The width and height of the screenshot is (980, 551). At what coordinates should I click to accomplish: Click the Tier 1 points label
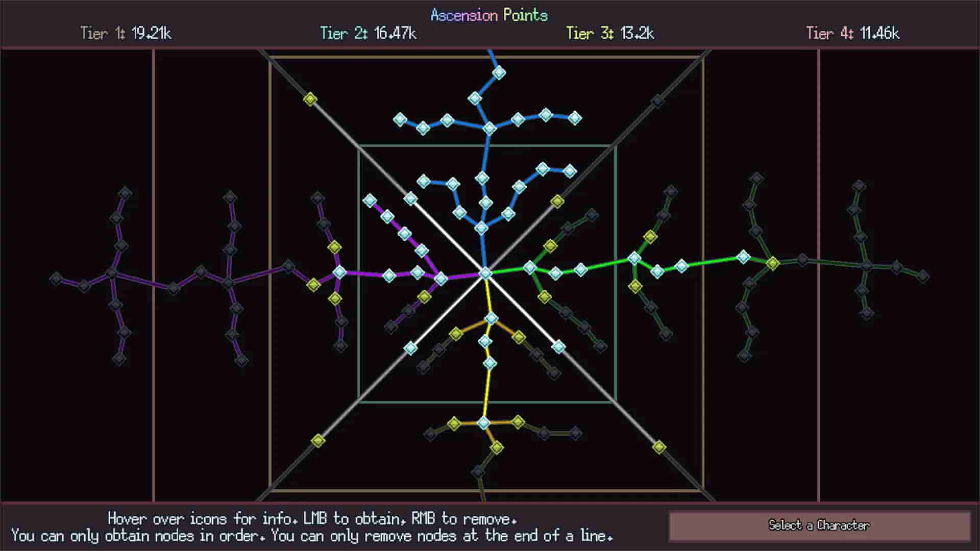pyautogui.click(x=126, y=34)
